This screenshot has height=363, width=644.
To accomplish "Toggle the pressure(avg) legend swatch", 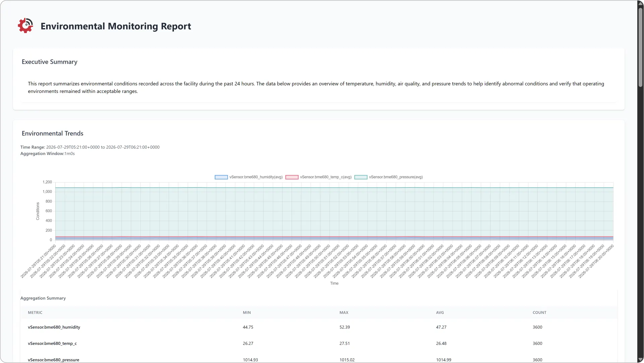I will pyautogui.click(x=361, y=177).
